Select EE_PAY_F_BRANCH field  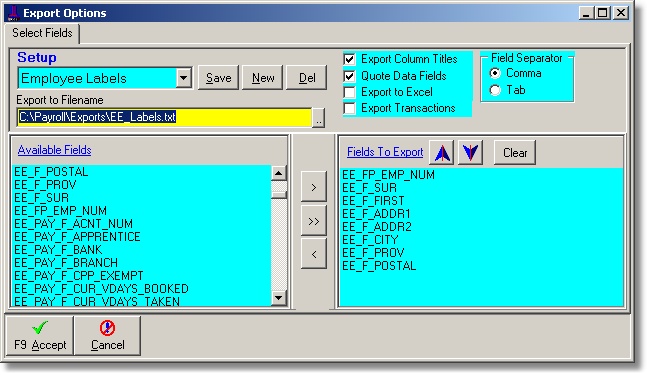142,262
